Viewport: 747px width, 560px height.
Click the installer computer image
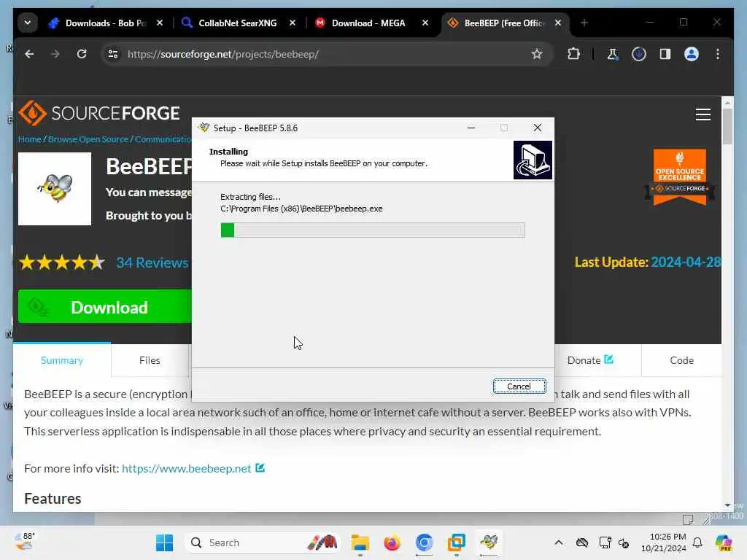tap(533, 160)
